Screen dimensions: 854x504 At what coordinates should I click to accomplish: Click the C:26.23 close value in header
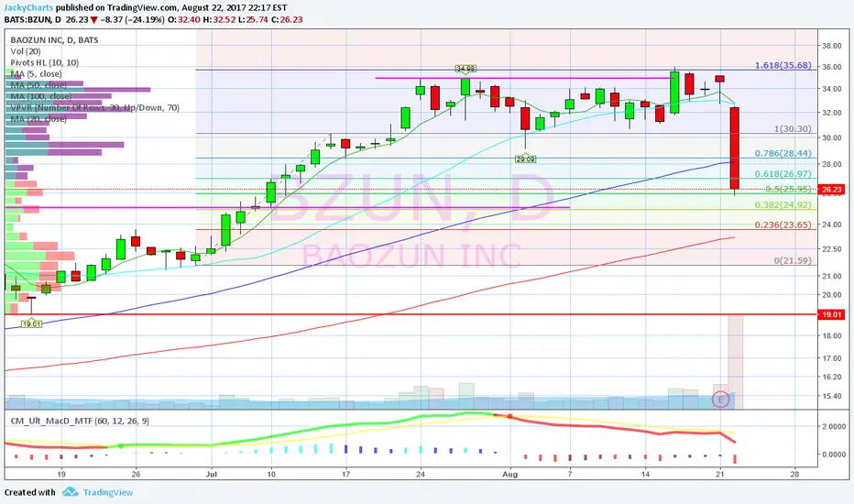tap(287, 19)
